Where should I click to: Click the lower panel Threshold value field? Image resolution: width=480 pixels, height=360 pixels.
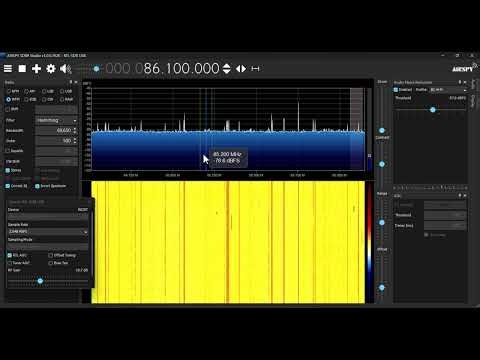[x=445, y=215]
